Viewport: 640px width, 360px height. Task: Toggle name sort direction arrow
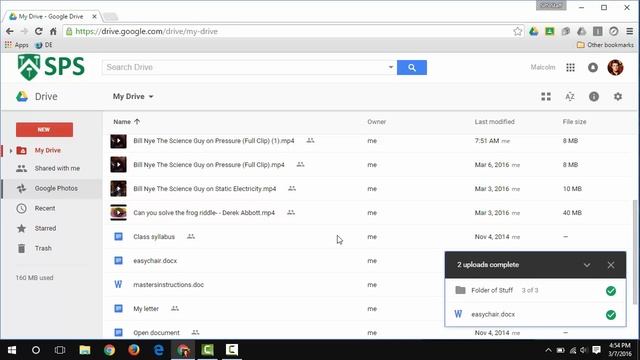pos(137,122)
